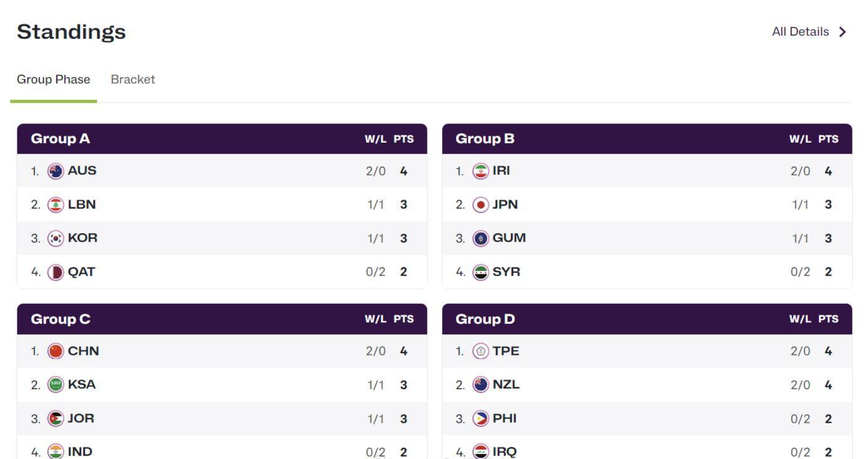The image size is (868, 459).
Task: Click the Group D header
Action: pyautogui.click(x=485, y=319)
